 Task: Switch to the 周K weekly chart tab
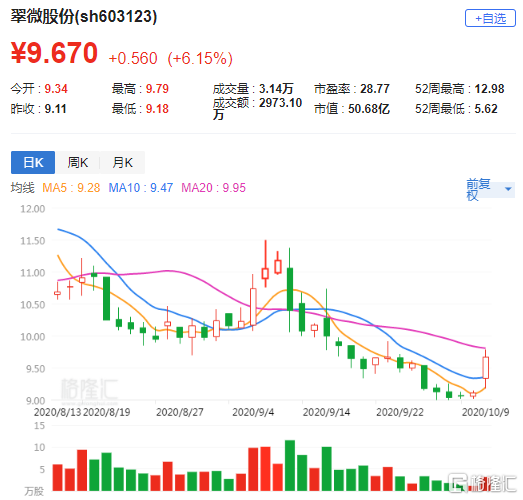78,162
